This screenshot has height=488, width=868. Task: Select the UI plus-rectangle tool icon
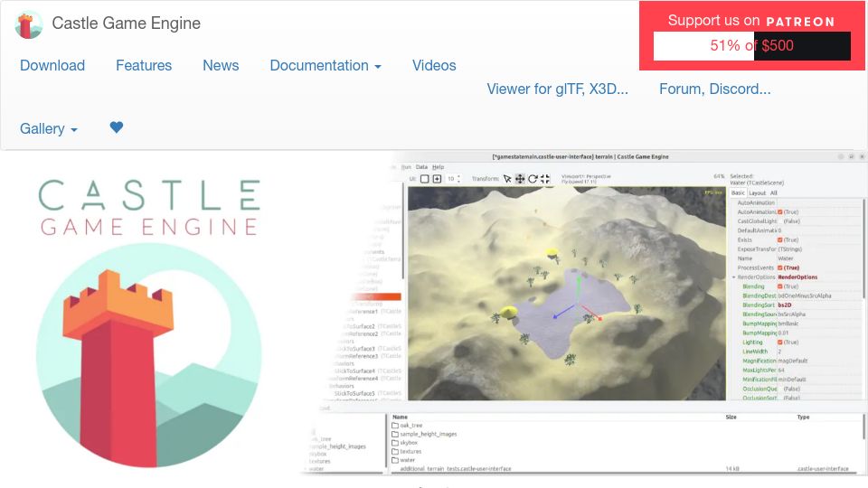click(x=437, y=179)
